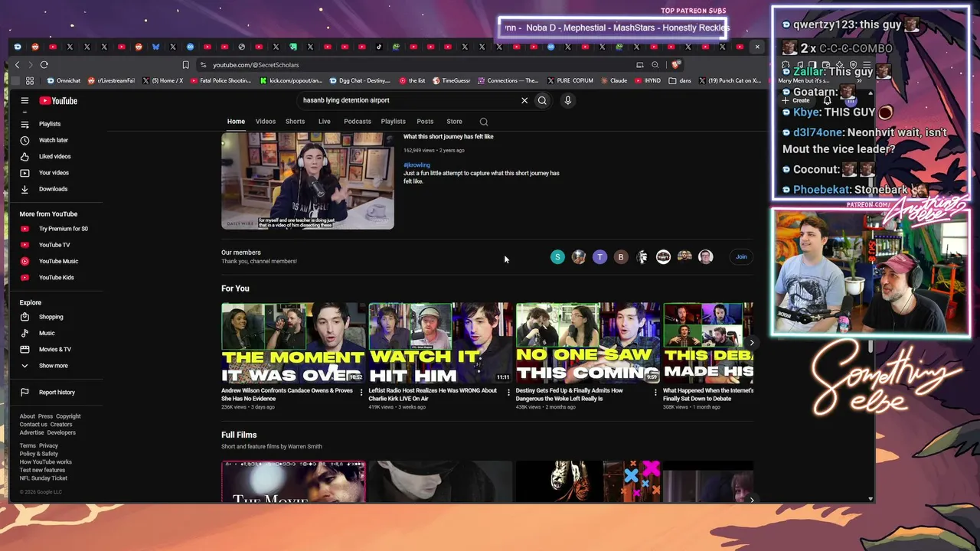Image resolution: width=980 pixels, height=551 pixels.
Task: Open NFL Sunday Ticket footer link
Action: [44, 478]
